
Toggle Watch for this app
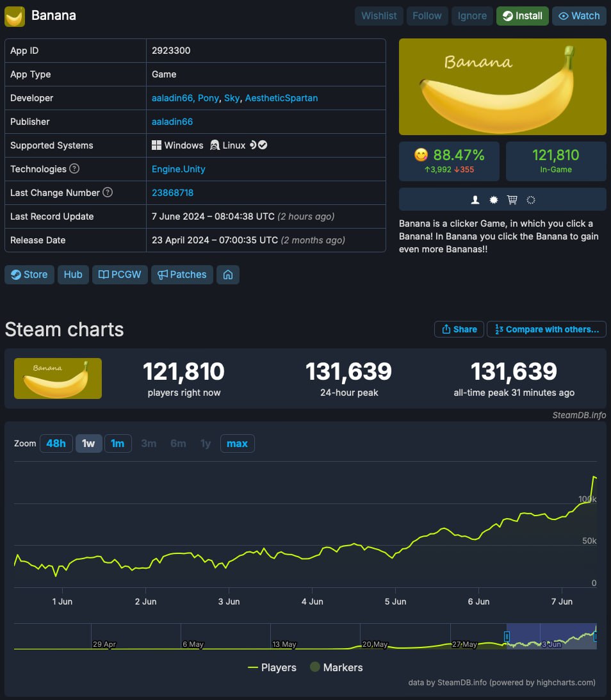point(579,16)
